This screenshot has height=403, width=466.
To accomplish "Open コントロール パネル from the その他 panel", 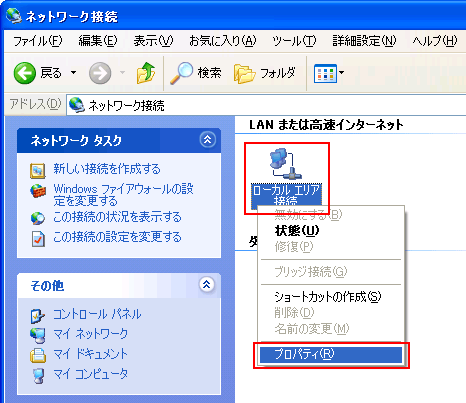I will click(x=97, y=314).
